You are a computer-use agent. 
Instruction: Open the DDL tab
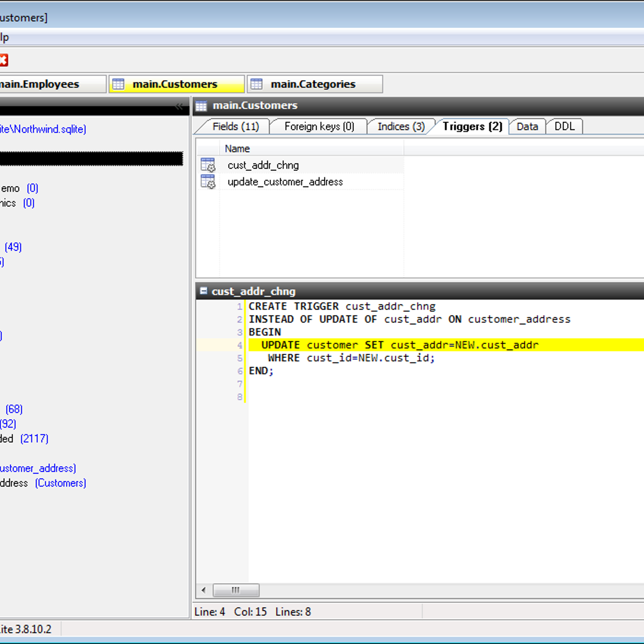point(564,126)
